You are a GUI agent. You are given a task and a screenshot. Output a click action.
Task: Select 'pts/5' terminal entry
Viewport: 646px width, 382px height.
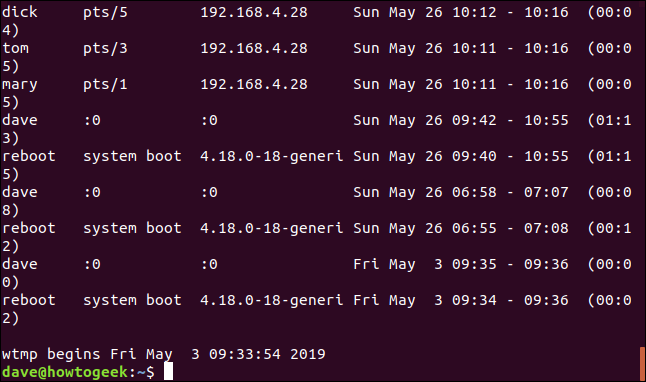point(105,13)
